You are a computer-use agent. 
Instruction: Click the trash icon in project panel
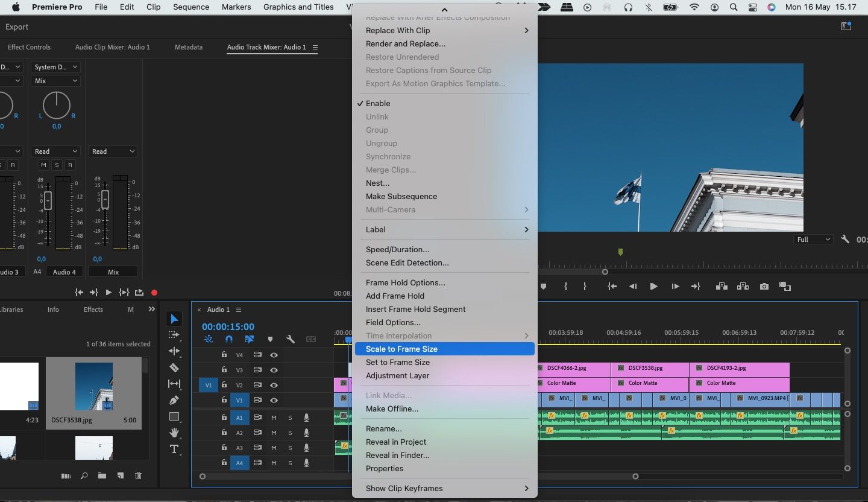coord(138,476)
